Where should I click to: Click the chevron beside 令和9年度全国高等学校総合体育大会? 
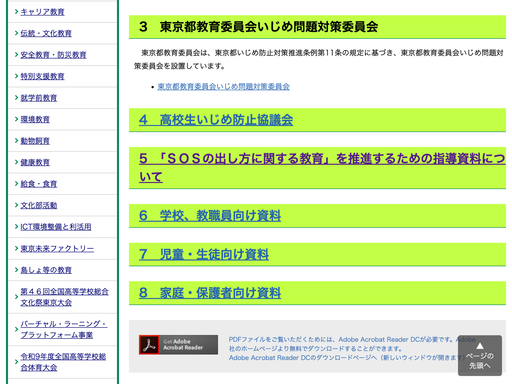coord(16,362)
